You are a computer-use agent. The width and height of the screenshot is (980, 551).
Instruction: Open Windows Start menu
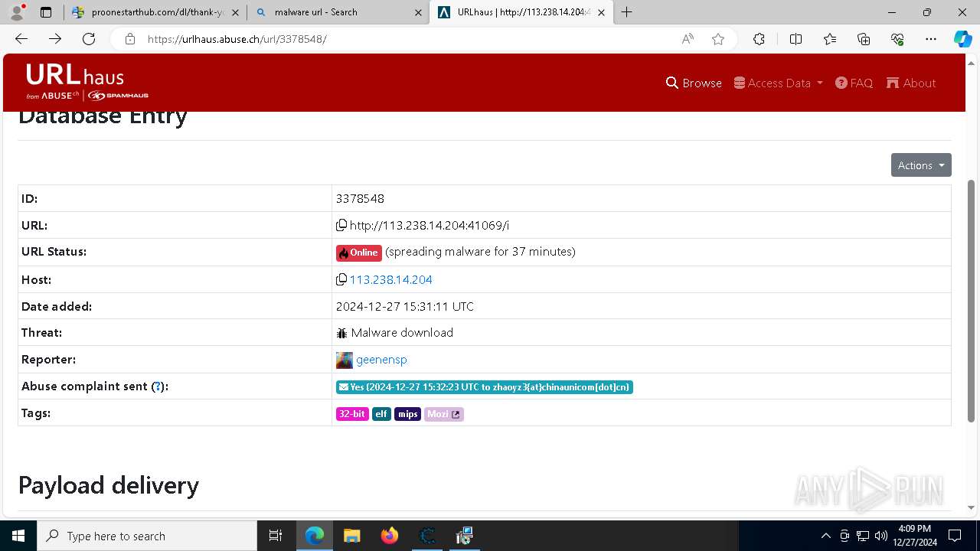coord(18,536)
